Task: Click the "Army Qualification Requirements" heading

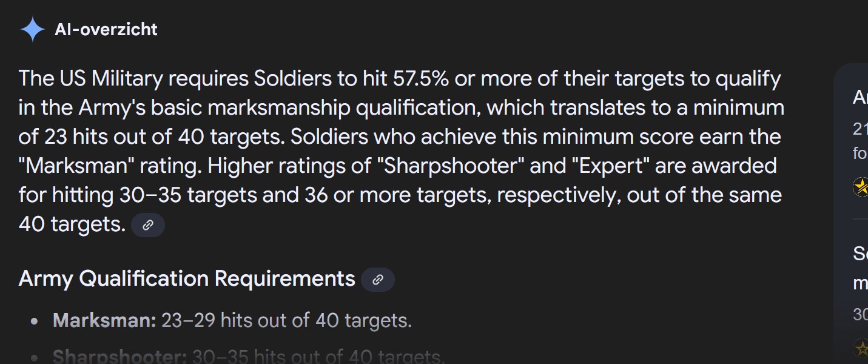Action: pos(187,278)
